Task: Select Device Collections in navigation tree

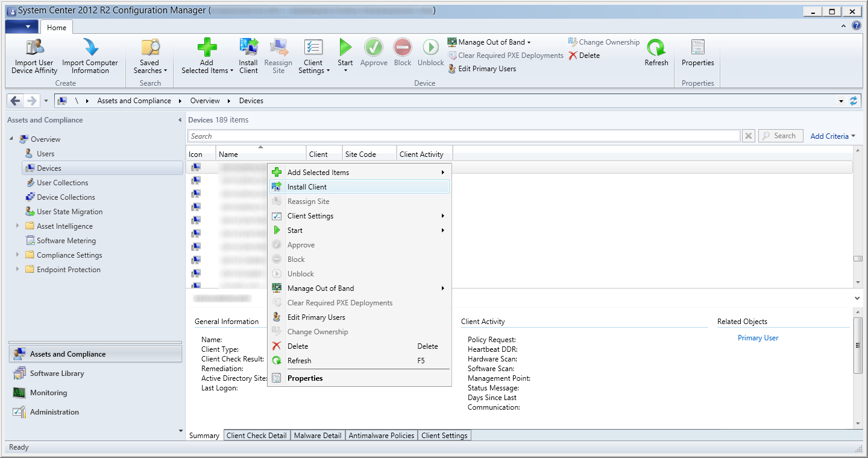Action: [66, 197]
